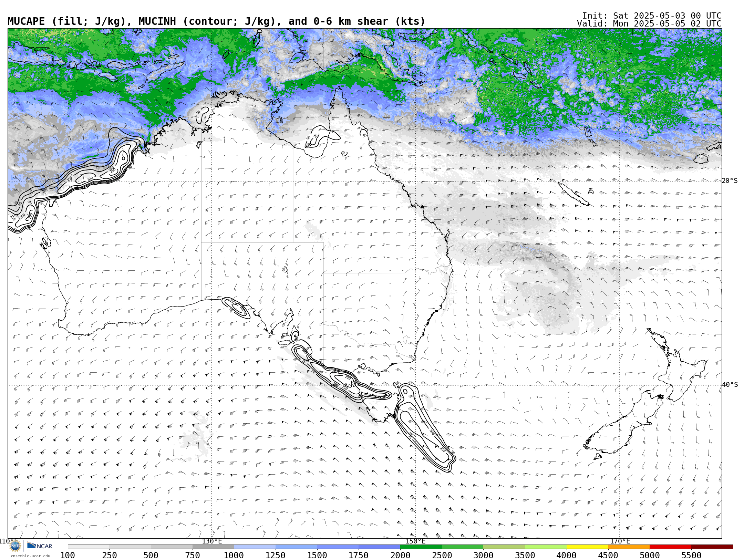Viewport: 744px width, 560px height.
Task: Click the 130°E longitude label
Action: pyautogui.click(x=212, y=541)
